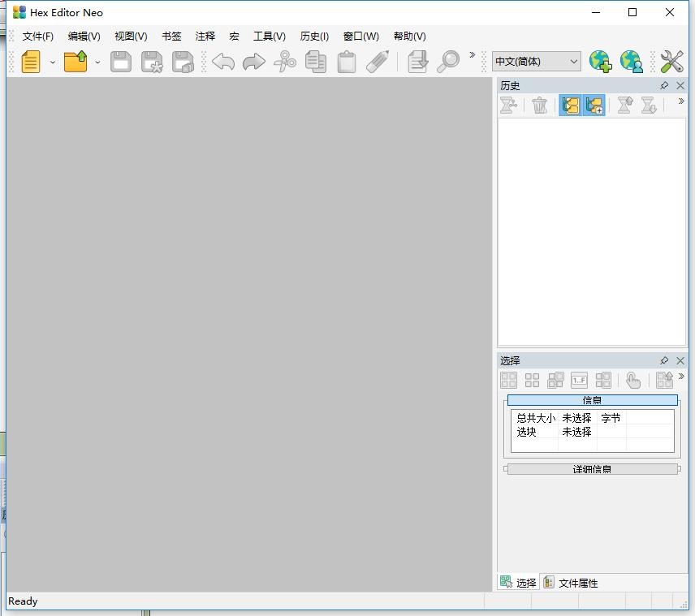Expand the Open file dropdown arrow
Viewport: 695px width, 616px height.
tap(97, 62)
